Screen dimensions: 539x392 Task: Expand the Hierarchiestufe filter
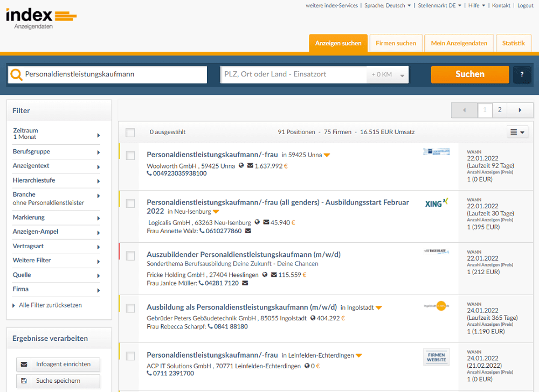(57, 180)
